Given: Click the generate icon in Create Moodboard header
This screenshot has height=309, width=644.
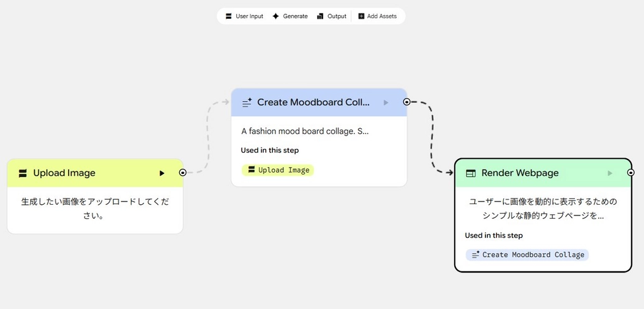Looking at the screenshot, I should [x=247, y=102].
